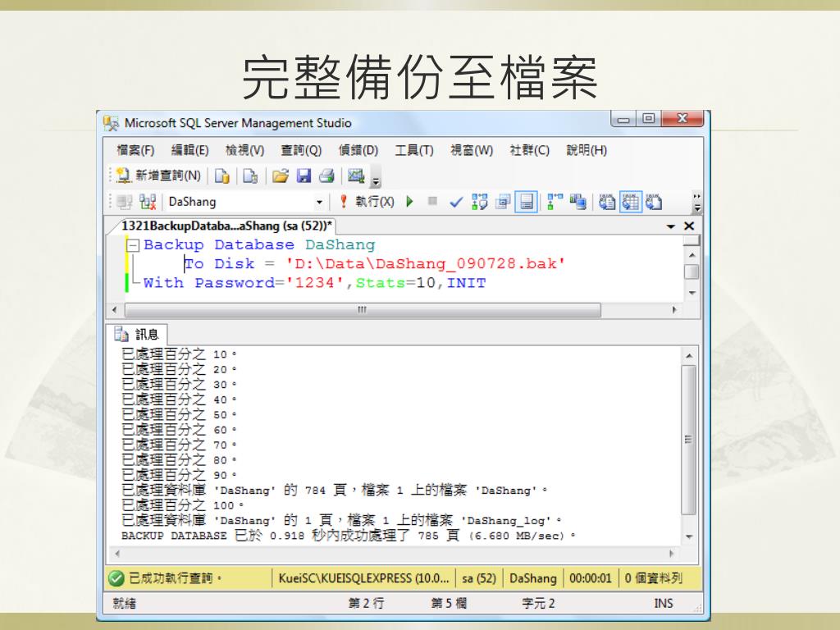Viewport: 840px width, 630px height.
Task: Close the query document with X
Action: click(689, 226)
